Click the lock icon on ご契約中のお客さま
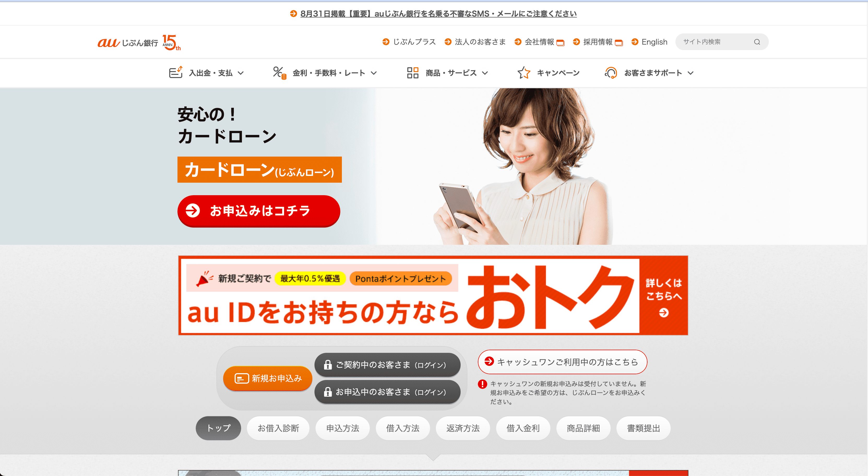868x476 pixels. click(x=328, y=365)
